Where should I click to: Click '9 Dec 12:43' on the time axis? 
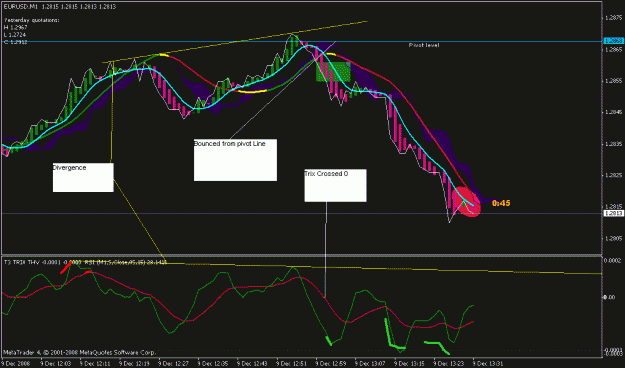pos(252,363)
